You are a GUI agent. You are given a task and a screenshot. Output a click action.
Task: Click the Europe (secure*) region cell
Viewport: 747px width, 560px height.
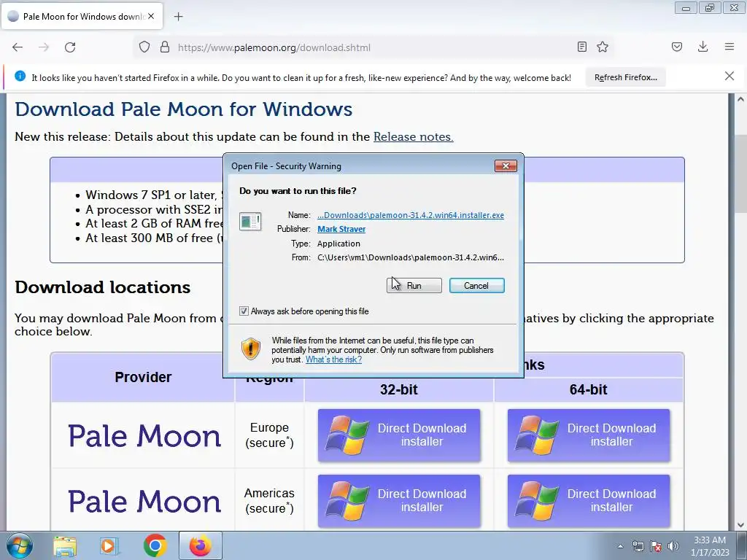point(269,435)
